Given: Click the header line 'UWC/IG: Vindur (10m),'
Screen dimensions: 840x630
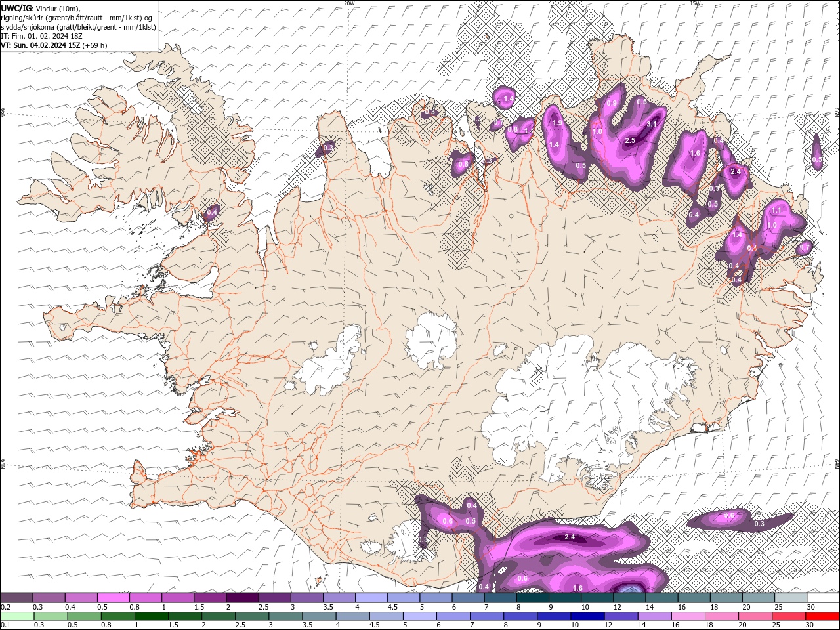Looking at the screenshot, I should (41, 8).
